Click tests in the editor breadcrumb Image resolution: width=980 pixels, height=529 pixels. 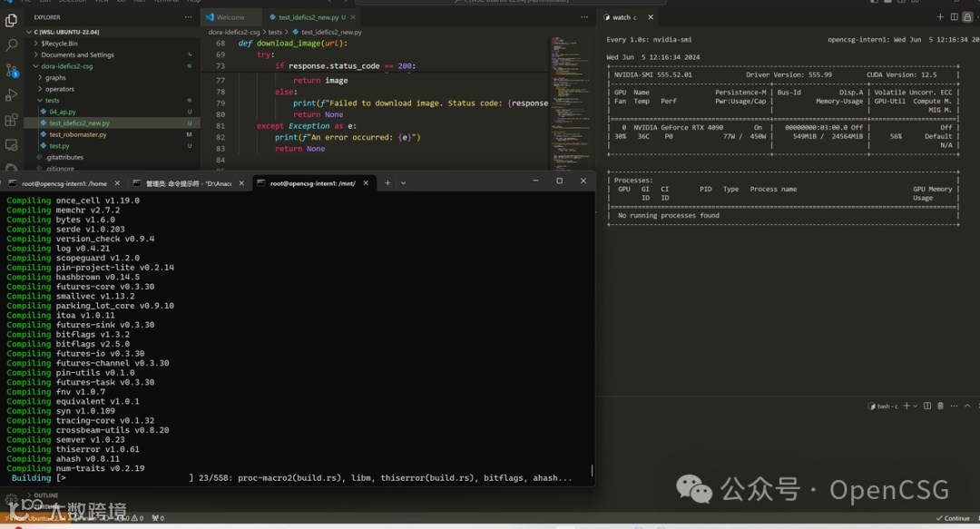tap(275, 32)
